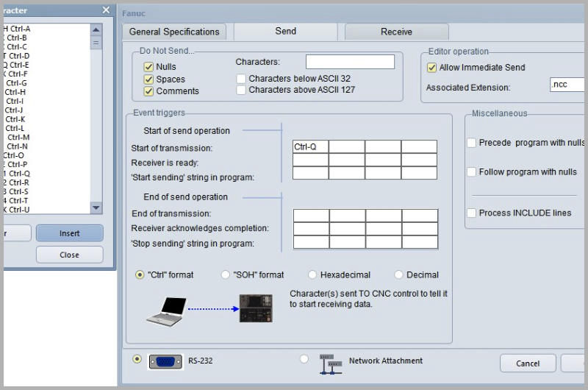Select Ctrl-I in the character list
588x390 pixels.
click(47, 101)
